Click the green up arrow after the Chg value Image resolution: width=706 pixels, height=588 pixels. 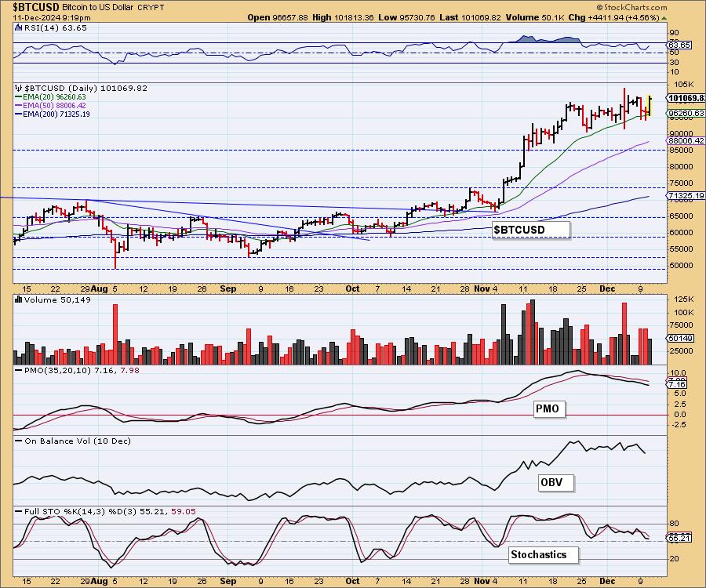pos(664,18)
